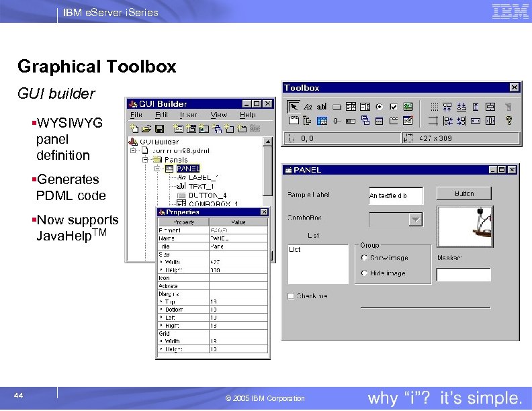Image resolution: width=532 pixels, height=411 pixels.
Task: Click the image component tool icon
Action: point(408,107)
